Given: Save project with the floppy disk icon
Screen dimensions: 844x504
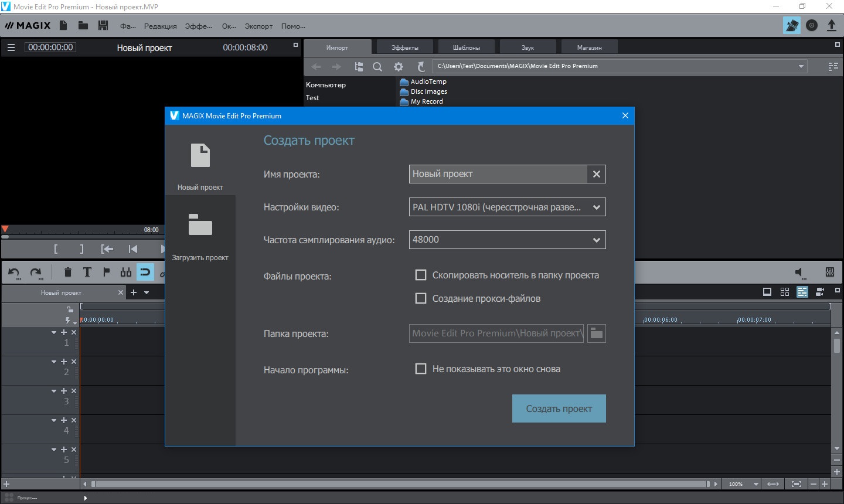Looking at the screenshot, I should [103, 25].
